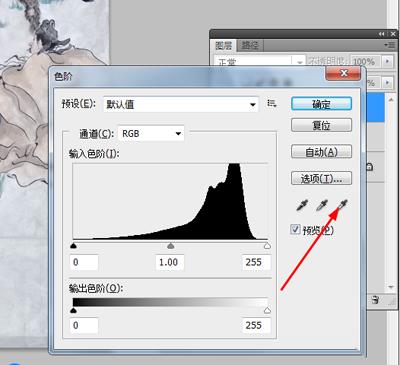
Task: Toggle the 预览 preview checkbox
Action: click(x=295, y=229)
